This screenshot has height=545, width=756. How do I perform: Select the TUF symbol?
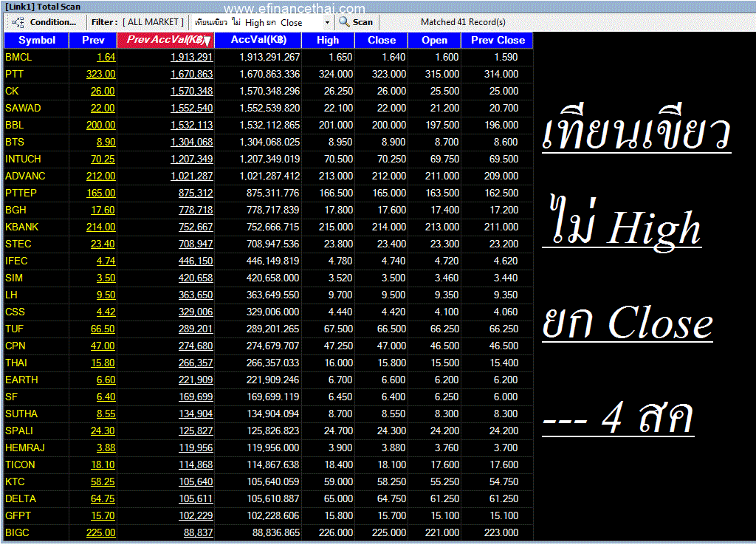(x=14, y=329)
